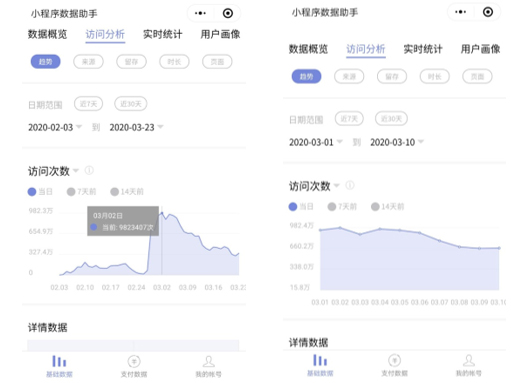This screenshot has width=530, height=383.
Task: Open the three-dots menu in the right panel
Action: pyautogui.click(x=460, y=12)
